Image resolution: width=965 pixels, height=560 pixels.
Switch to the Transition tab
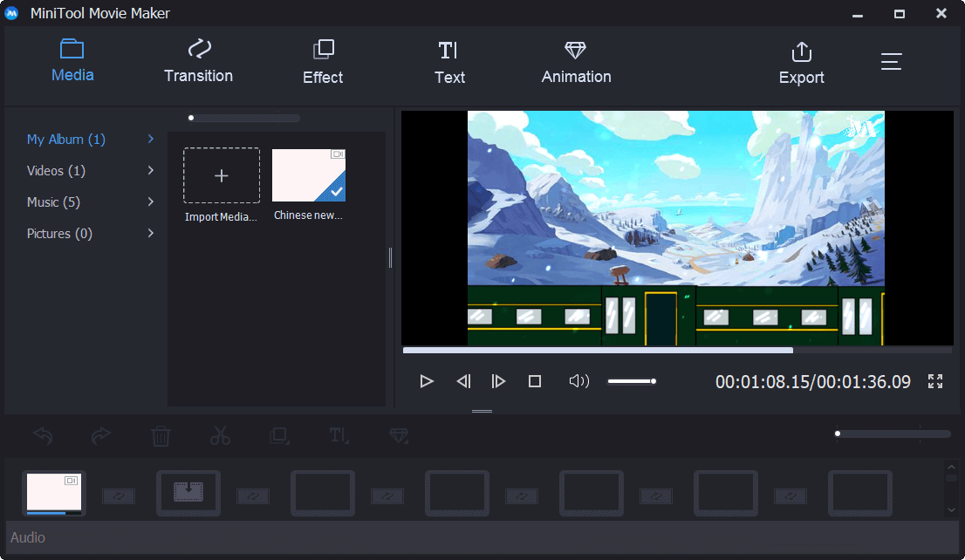198,61
